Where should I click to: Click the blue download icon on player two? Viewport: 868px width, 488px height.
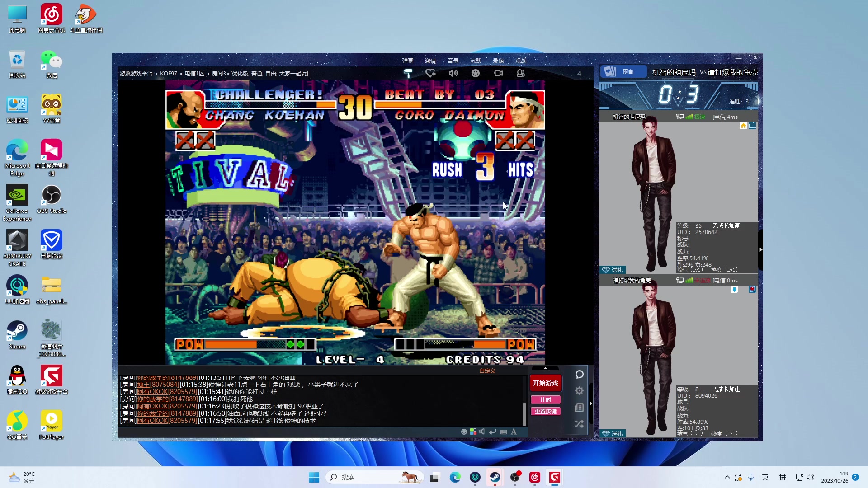point(734,289)
